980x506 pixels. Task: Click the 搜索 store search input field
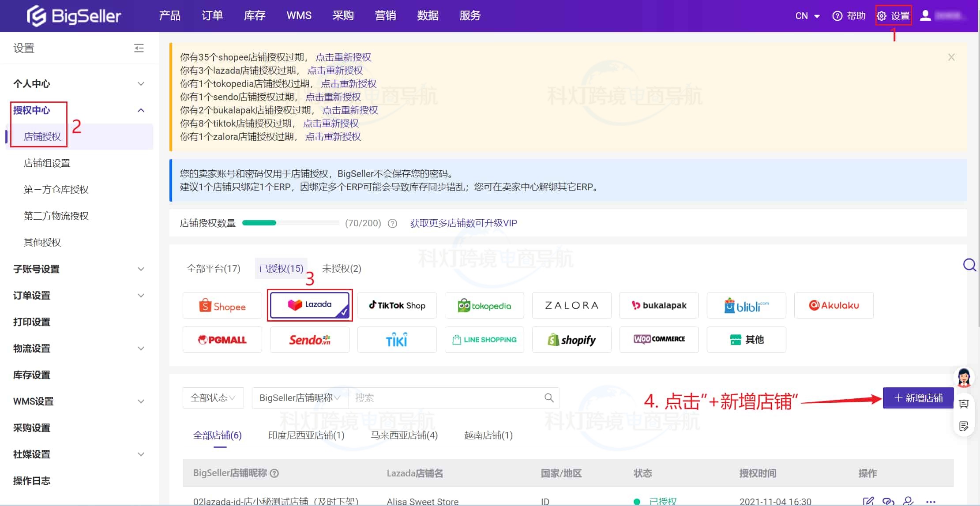(446, 398)
